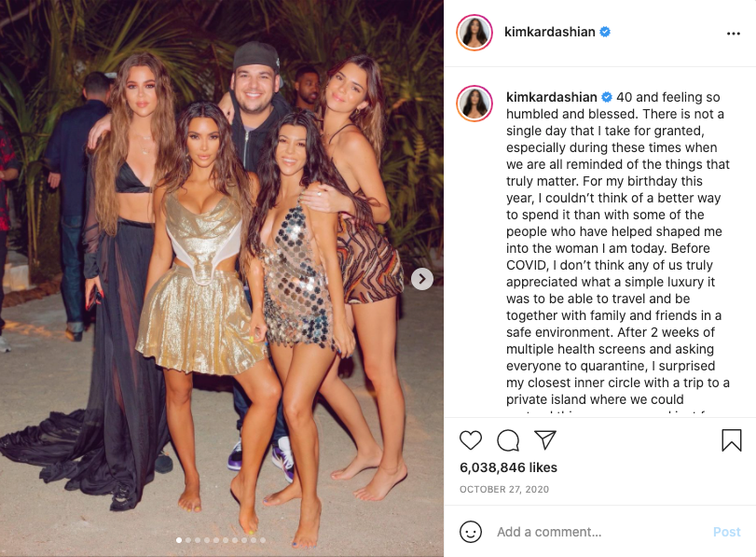Image resolution: width=756 pixels, height=557 pixels.
Task: View the 6,038,846 likes list
Action: pos(508,467)
